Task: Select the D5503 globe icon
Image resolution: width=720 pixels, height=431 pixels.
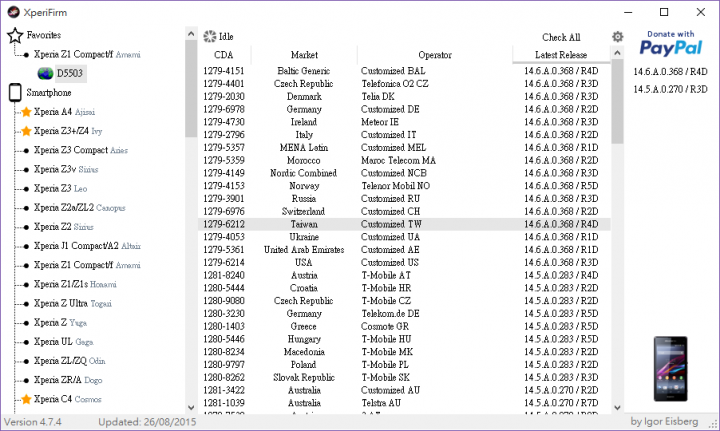Action: tap(45, 73)
